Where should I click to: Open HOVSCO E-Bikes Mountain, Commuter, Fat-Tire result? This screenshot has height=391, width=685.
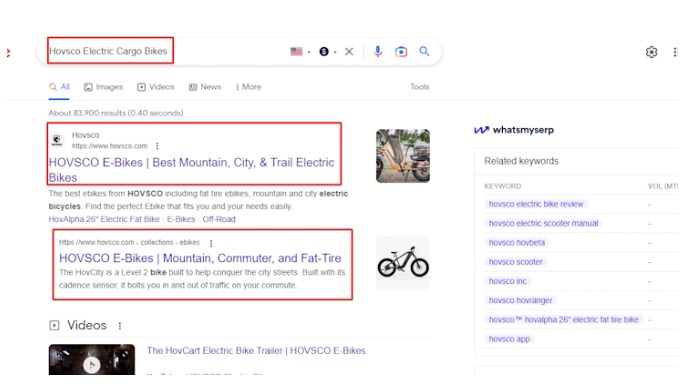pyautogui.click(x=200, y=258)
